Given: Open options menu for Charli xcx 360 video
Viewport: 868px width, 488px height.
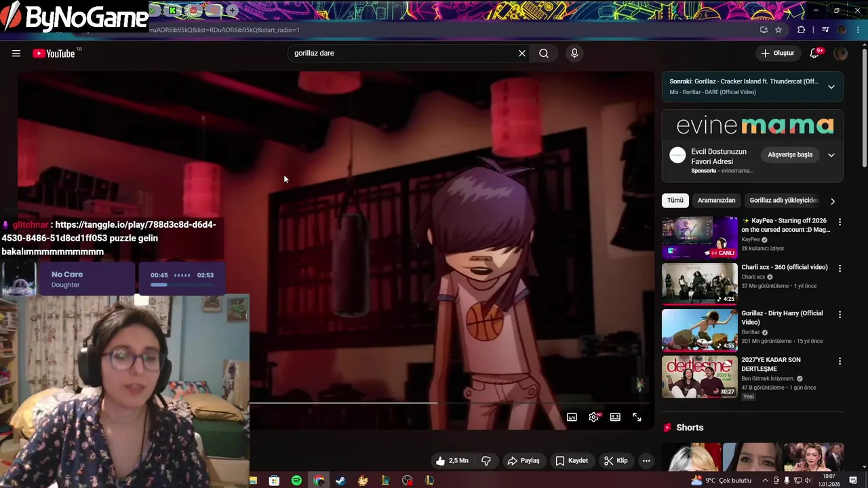Looking at the screenshot, I should 840,268.
